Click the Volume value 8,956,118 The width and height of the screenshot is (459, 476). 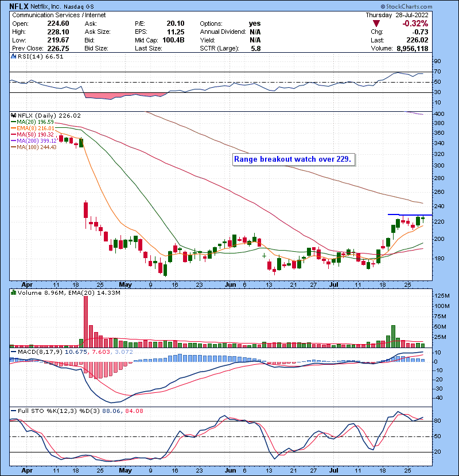click(x=412, y=49)
